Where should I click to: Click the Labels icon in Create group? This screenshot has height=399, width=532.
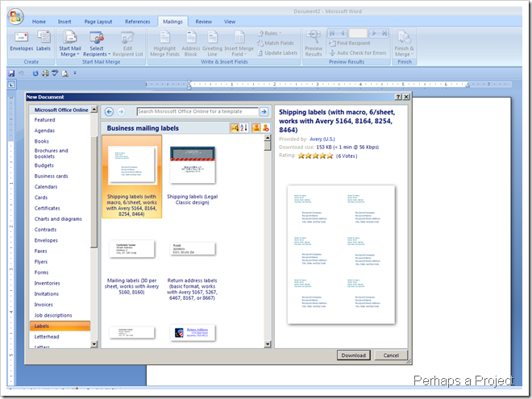point(43,39)
